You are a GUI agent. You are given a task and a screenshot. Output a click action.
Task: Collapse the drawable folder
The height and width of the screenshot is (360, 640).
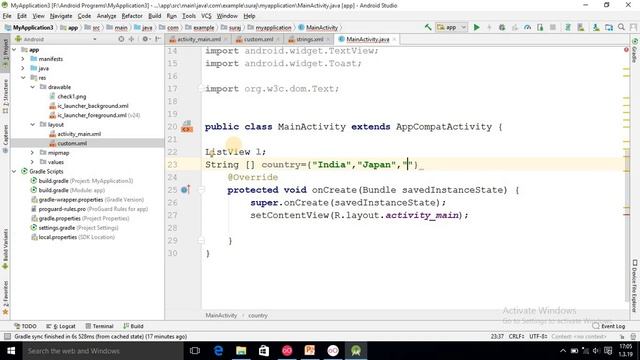click(32, 87)
